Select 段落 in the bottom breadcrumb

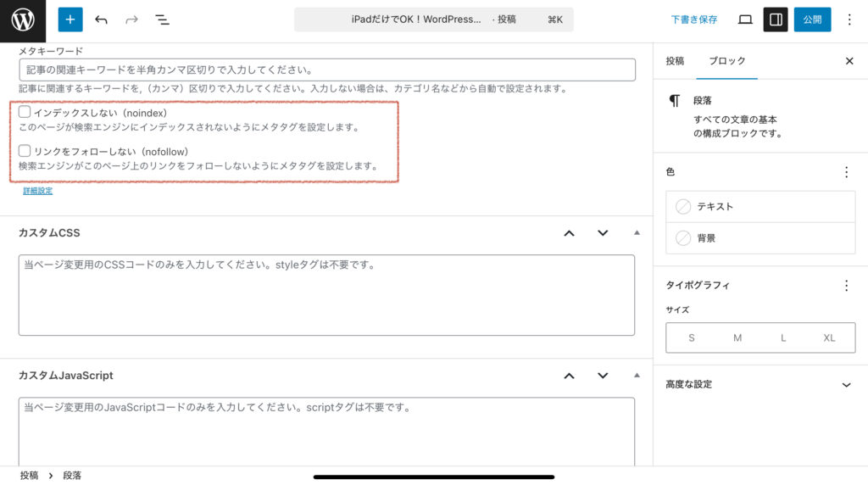coord(72,476)
